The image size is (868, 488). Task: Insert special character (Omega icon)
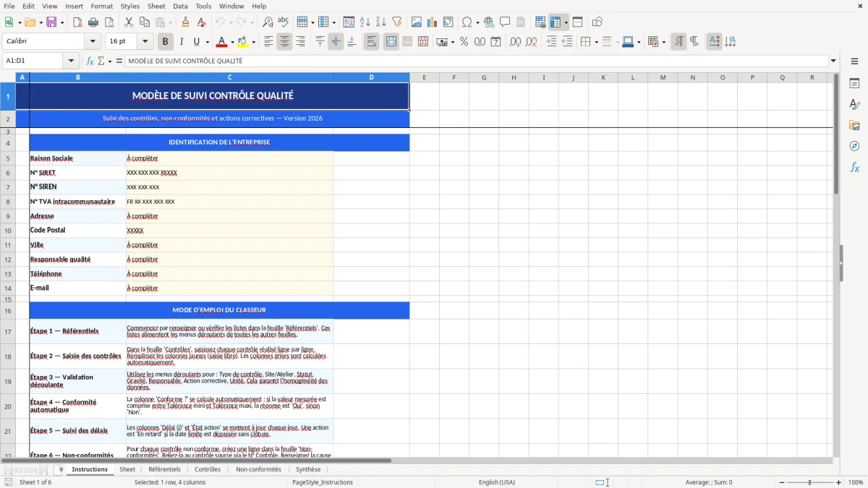point(467,22)
